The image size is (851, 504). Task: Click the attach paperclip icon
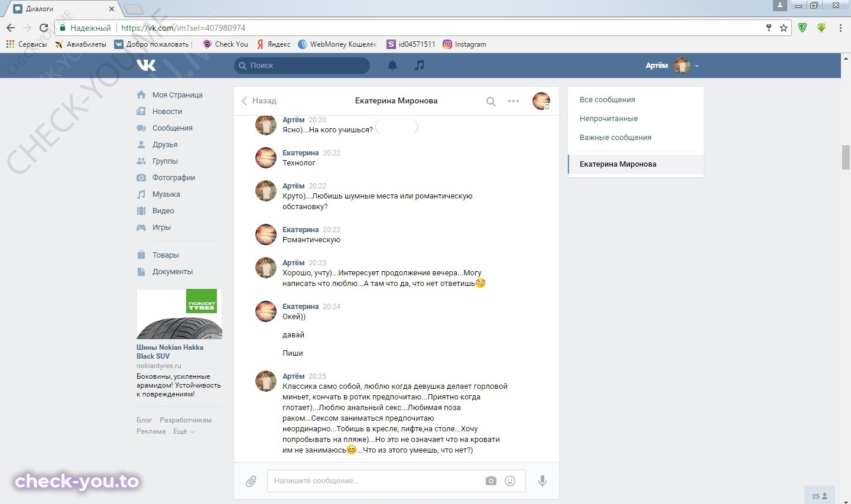[x=251, y=481]
